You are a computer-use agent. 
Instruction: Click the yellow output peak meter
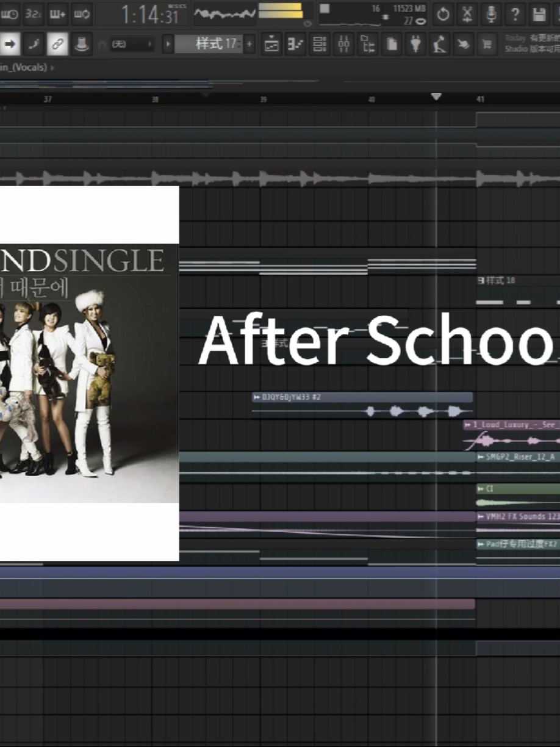click(x=281, y=10)
